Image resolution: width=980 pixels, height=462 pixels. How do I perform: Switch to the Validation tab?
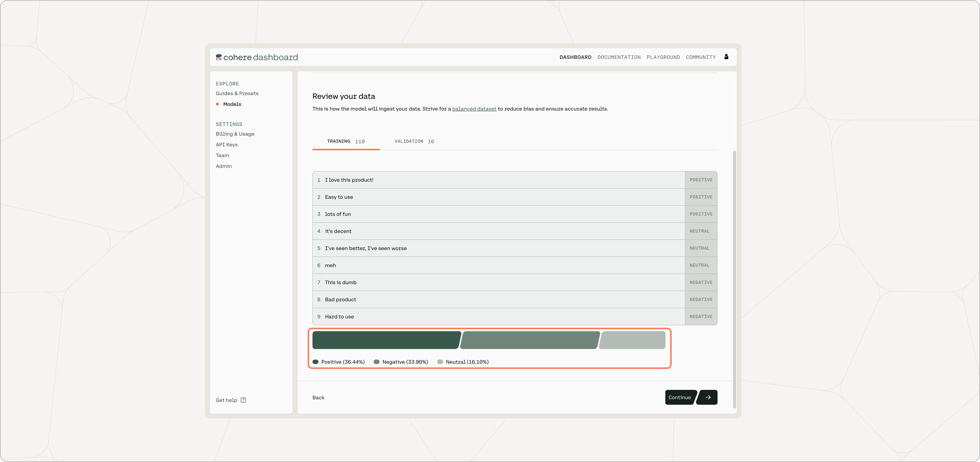414,141
